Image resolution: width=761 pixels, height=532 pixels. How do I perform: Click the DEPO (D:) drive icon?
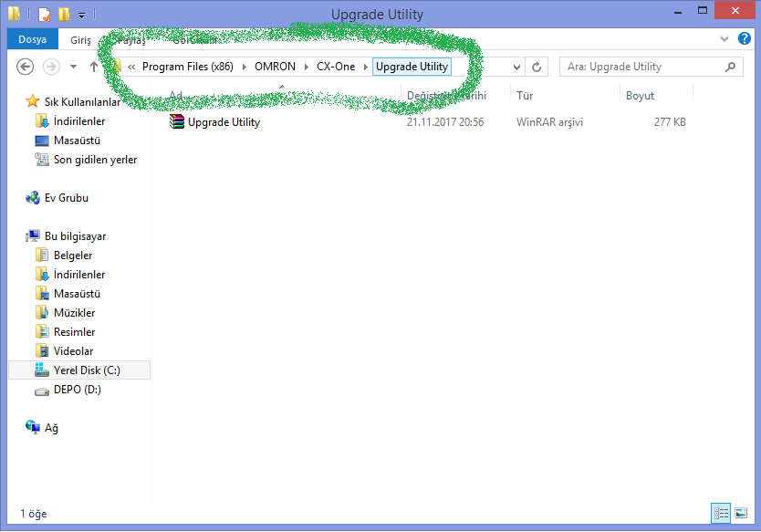click(42, 391)
